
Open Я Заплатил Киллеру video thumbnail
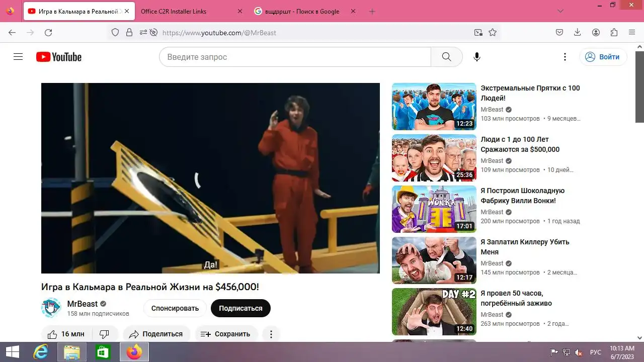[434, 260]
